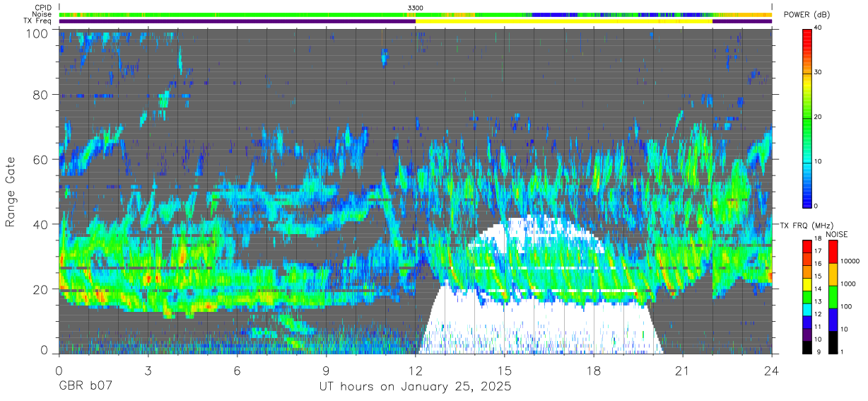Click the 6 tick on the UT hours axis
The height and width of the screenshot is (401, 868).
tap(237, 371)
